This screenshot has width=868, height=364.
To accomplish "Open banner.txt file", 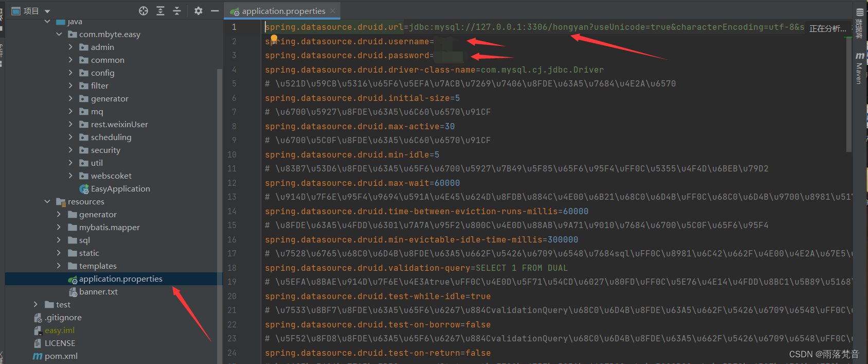I will click(x=98, y=291).
